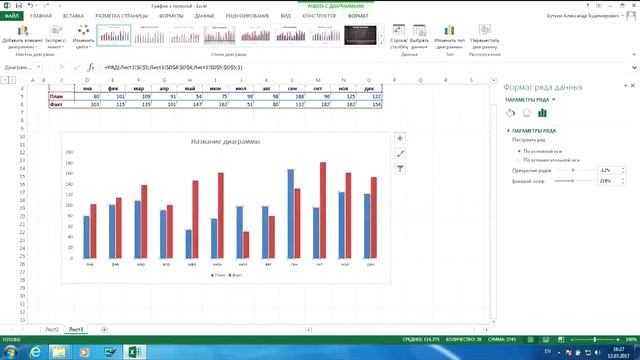Viewport: 640px width, 360px height.
Task: Open Effects pentagon icon in format pane
Action: pyautogui.click(x=527, y=113)
